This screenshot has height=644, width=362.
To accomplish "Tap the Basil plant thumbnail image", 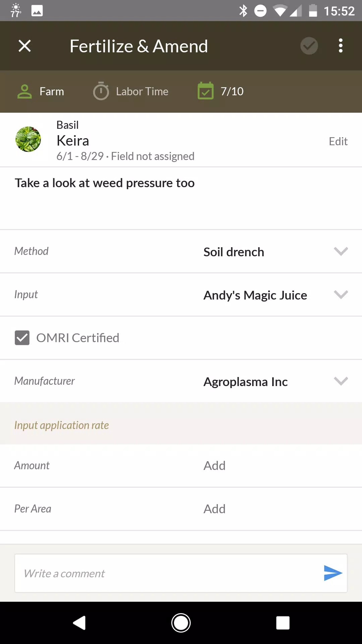I will click(x=28, y=139).
